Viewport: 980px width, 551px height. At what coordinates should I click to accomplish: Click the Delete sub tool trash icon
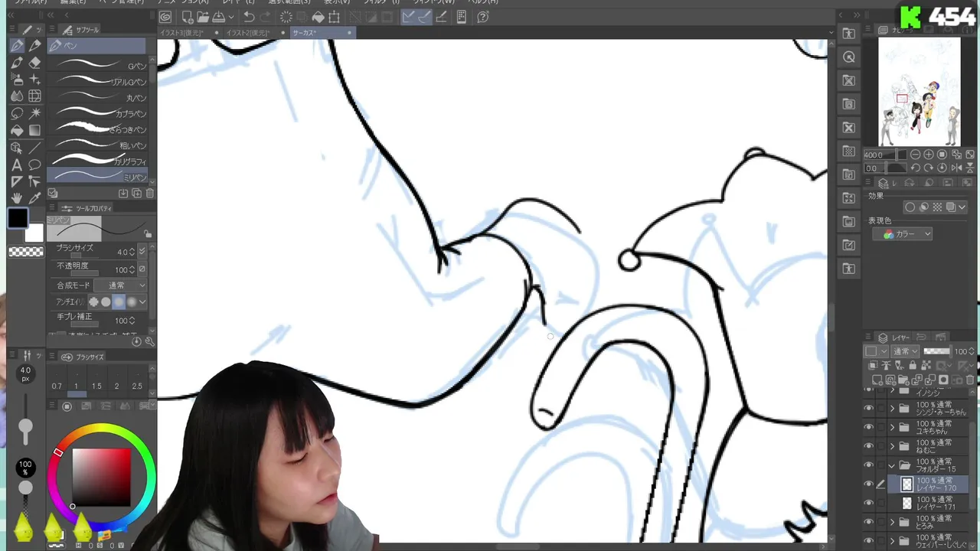[x=150, y=194]
